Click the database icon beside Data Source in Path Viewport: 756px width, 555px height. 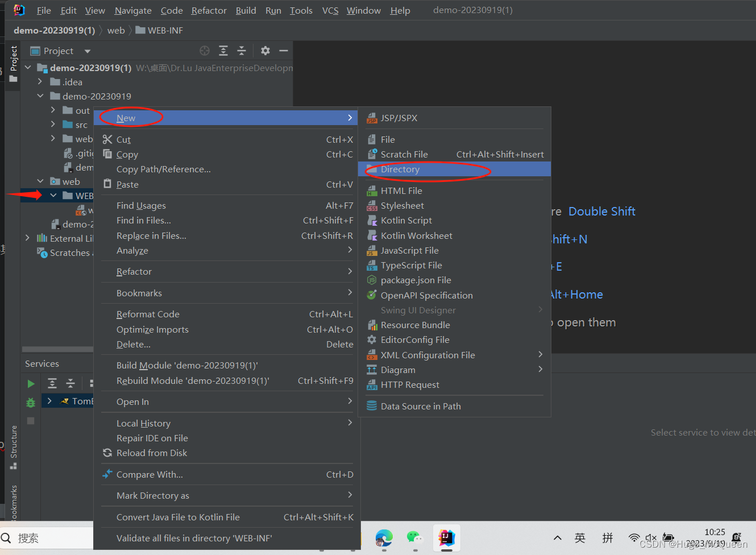(x=372, y=406)
